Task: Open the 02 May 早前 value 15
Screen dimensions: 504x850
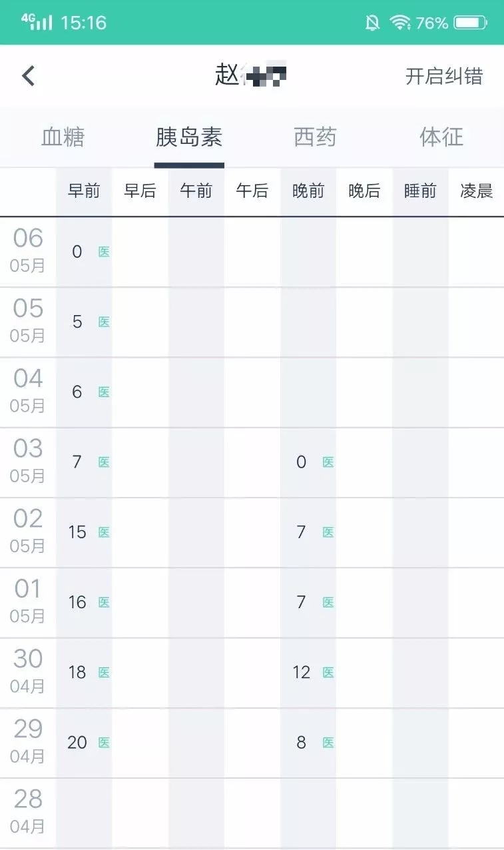Action: click(77, 532)
